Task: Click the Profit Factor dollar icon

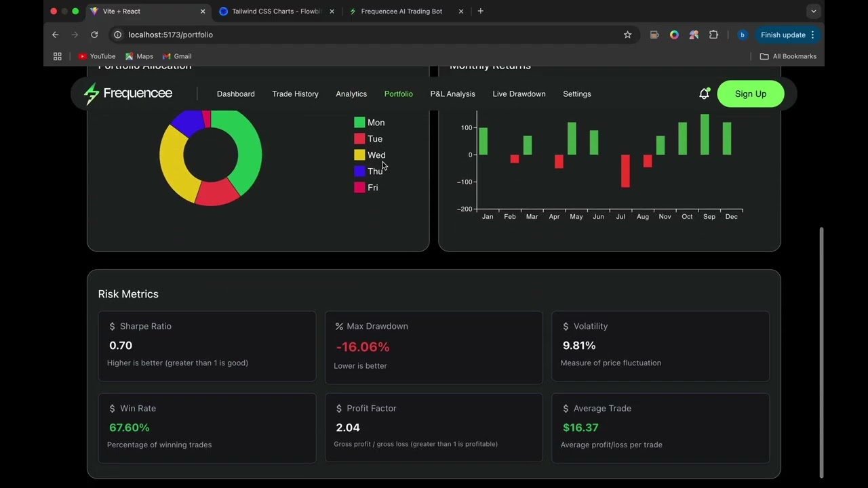Action: (x=339, y=408)
